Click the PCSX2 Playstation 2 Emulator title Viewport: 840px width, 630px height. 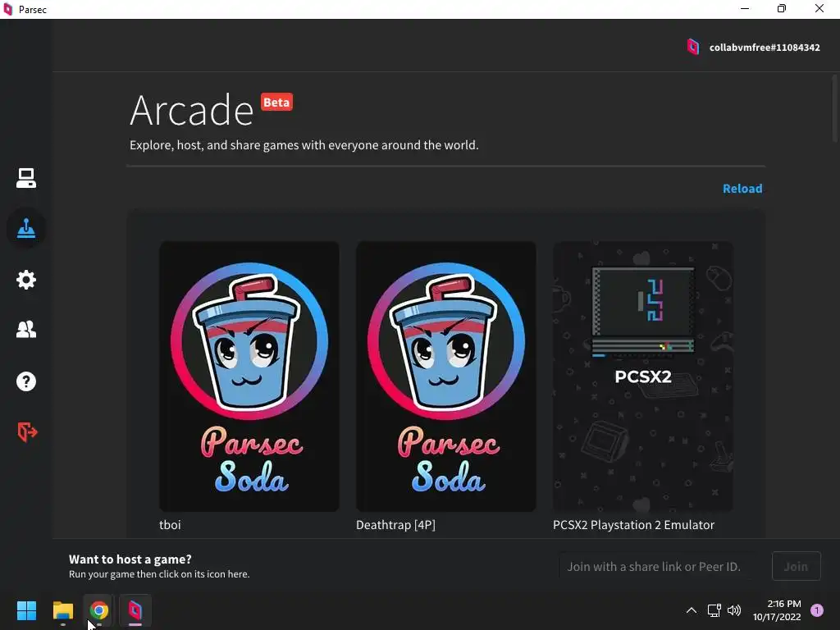[633, 525]
